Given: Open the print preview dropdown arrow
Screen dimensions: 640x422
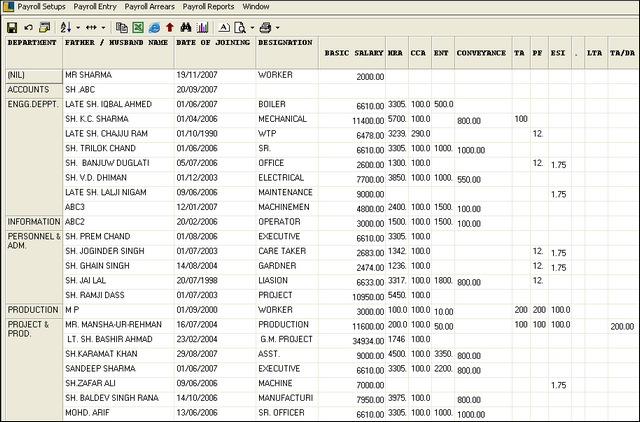Looking at the screenshot, I should 252,28.
